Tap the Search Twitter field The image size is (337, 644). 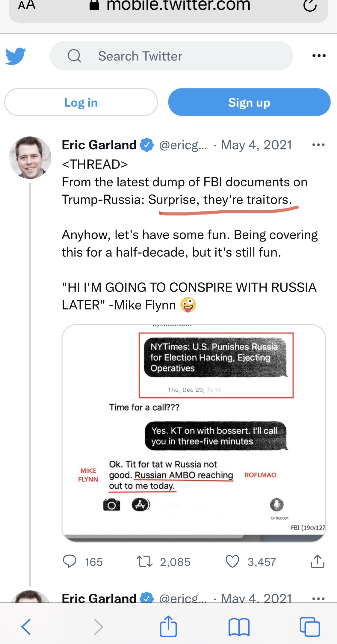tap(171, 56)
